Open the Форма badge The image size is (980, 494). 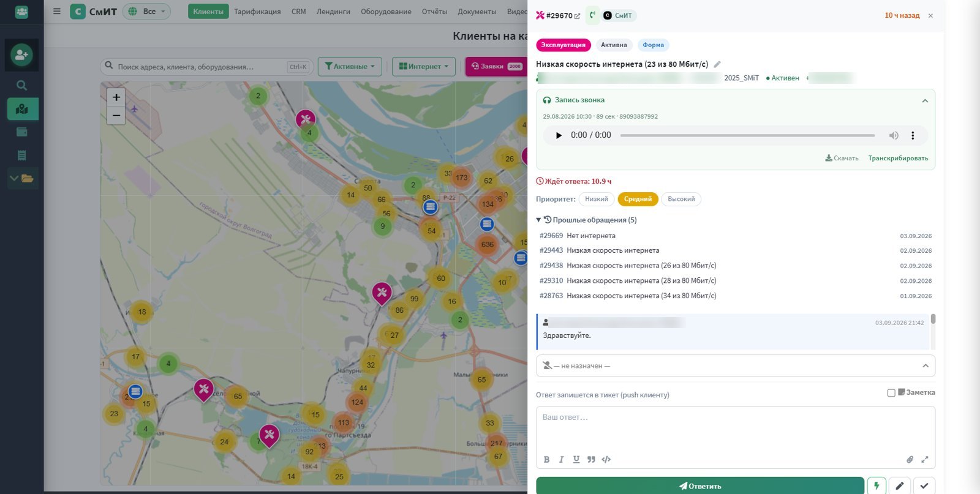653,45
